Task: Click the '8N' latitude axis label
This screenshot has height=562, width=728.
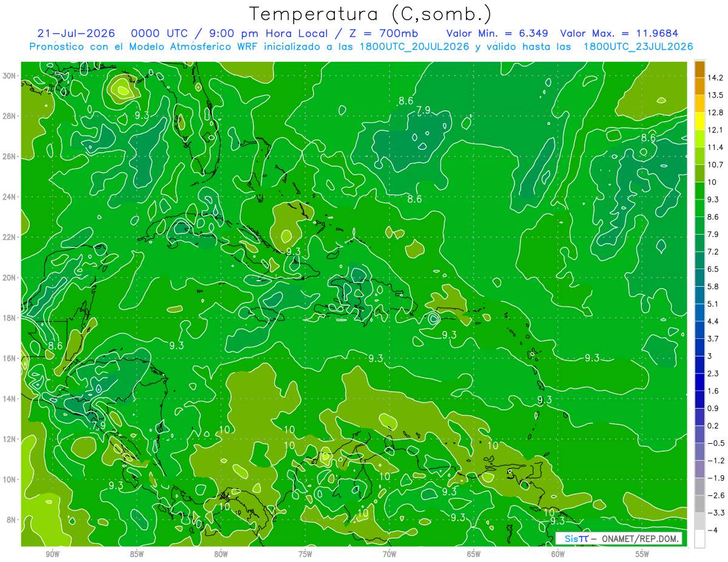Action: tap(12, 520)
